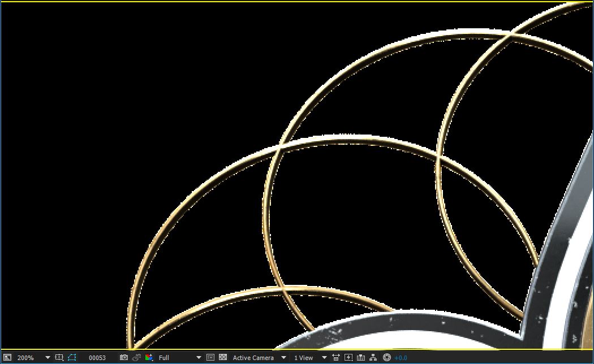Screen dimensions: 594x364
Task: Open the Timeline panel icon
Action: pos(361,357)
